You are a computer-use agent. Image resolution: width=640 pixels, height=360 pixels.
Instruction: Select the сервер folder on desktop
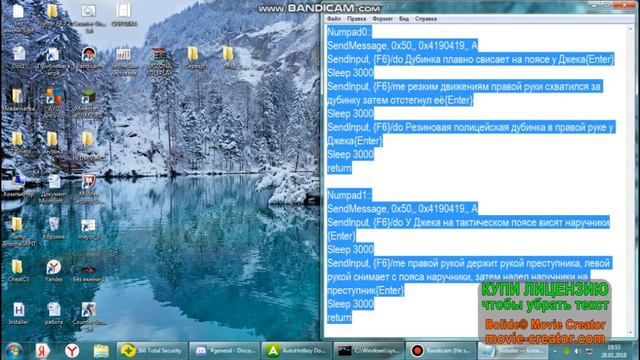194,58
